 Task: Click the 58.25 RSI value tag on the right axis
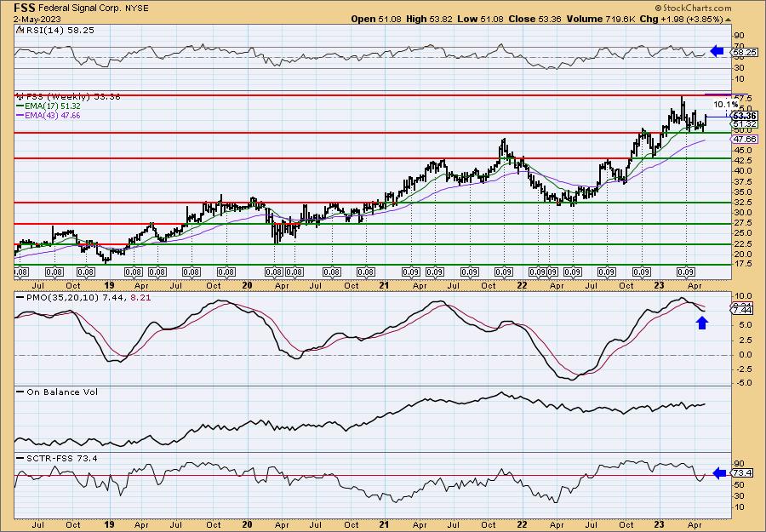745,52
